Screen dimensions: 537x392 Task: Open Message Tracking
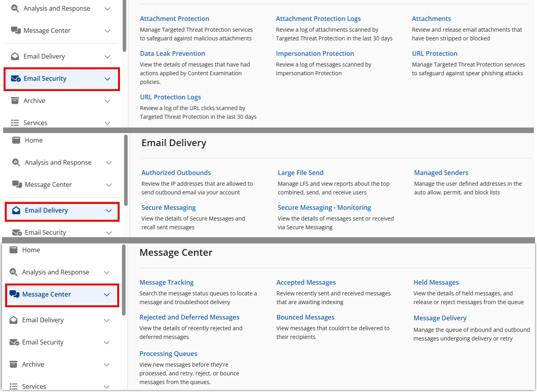coord(166,282)
